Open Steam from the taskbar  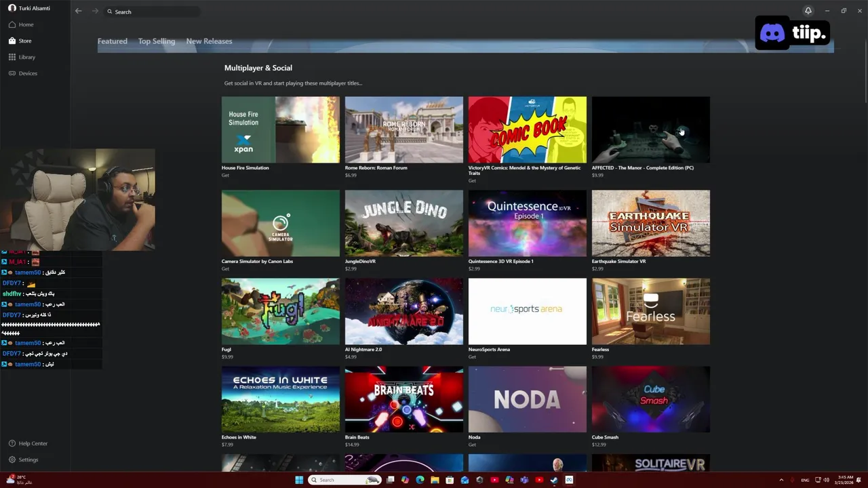[x=554, y=480]
